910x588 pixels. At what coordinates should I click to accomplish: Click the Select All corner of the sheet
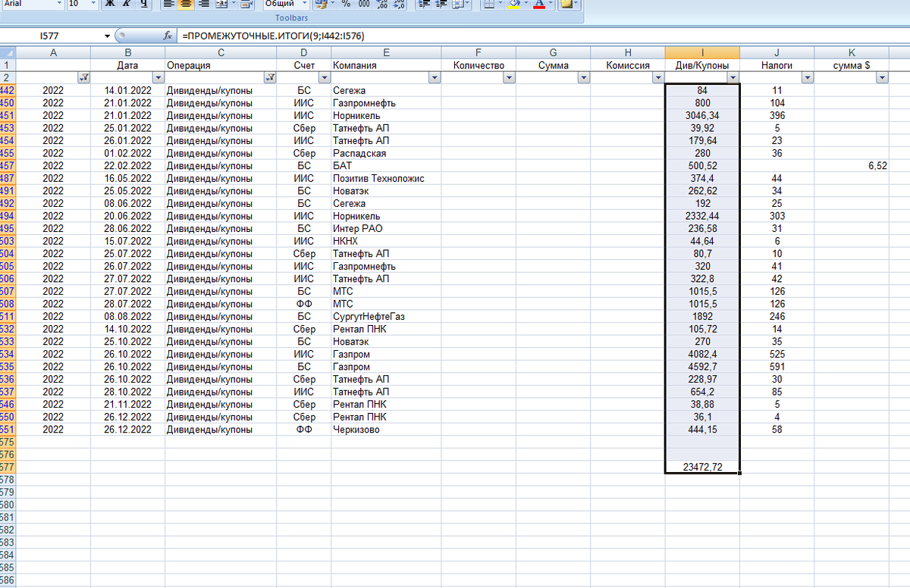7,52
